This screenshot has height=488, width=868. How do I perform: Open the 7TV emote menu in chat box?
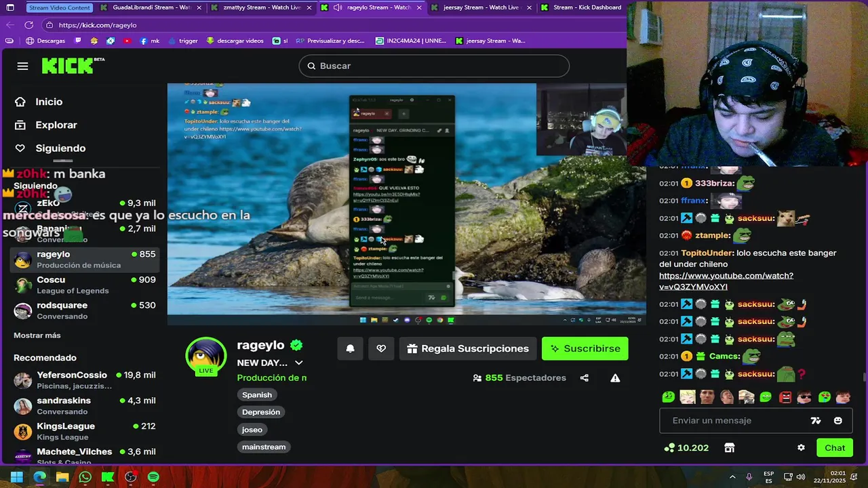(x=816, y=420)
